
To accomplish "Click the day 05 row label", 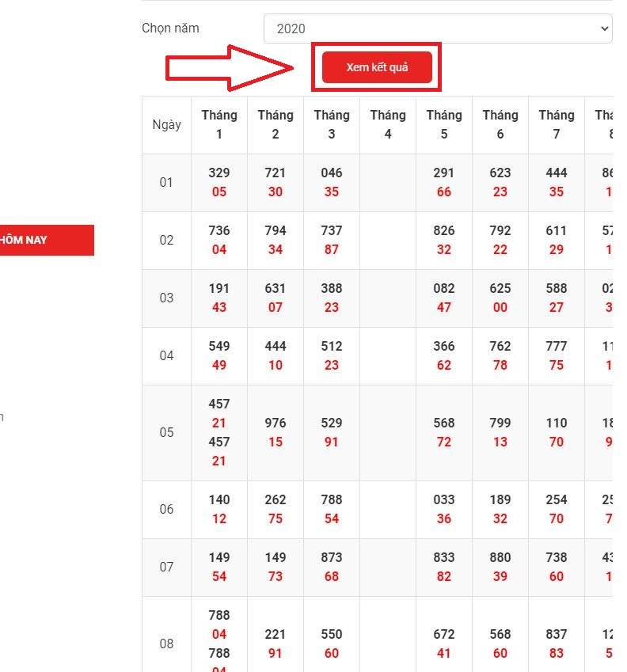I will [166, 433].
